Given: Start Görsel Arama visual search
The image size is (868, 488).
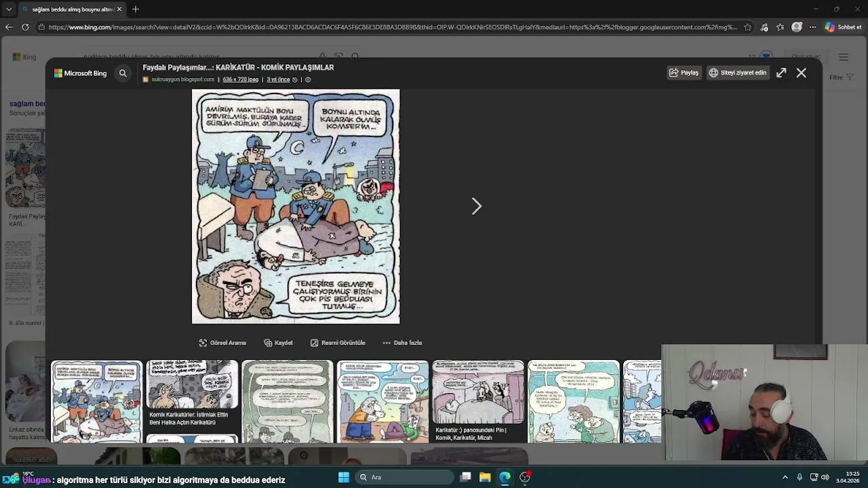Looking at the screenshot, I should coord(222,343).
